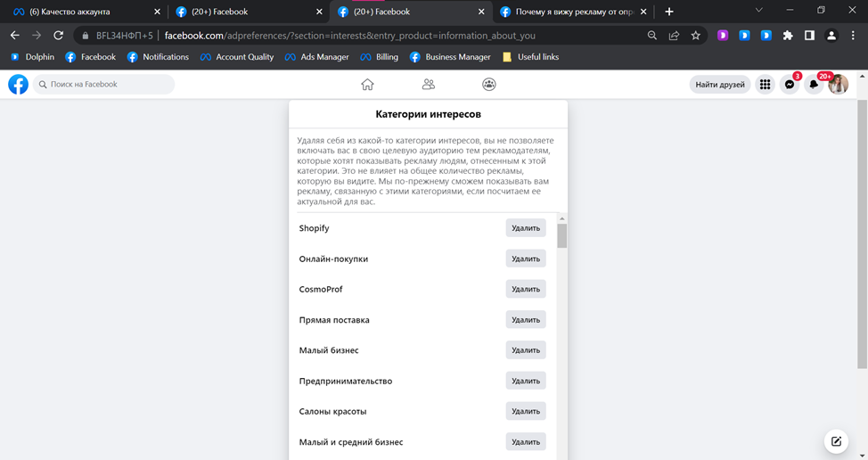
Task: Open the Facebook menu grid icon
Action: (x=765, y=85)
